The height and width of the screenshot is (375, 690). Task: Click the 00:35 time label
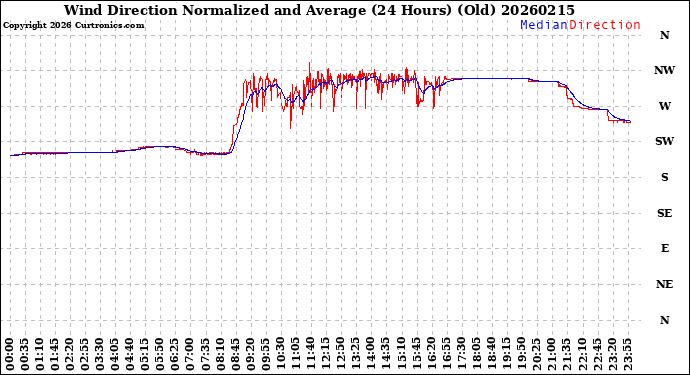pos(25,354)
